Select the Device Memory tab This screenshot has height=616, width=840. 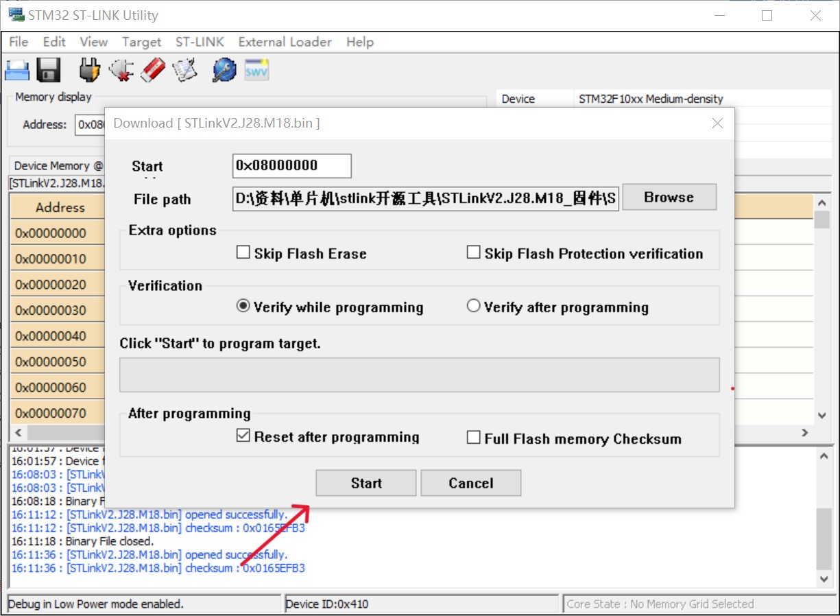58,165
